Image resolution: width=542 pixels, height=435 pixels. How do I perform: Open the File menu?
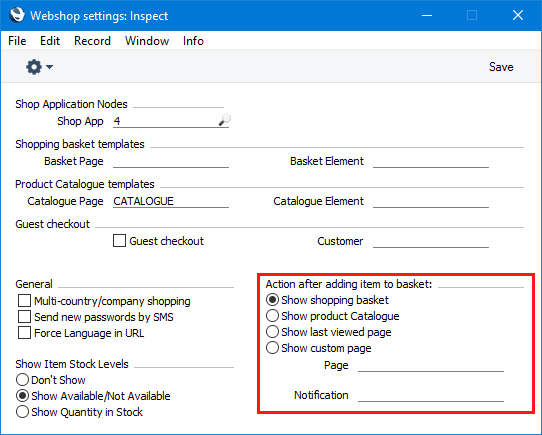pos(17,41)
